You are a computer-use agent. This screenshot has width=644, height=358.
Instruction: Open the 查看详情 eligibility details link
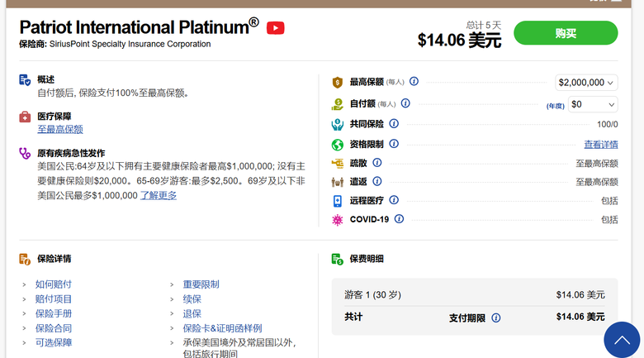coord(601,145)
